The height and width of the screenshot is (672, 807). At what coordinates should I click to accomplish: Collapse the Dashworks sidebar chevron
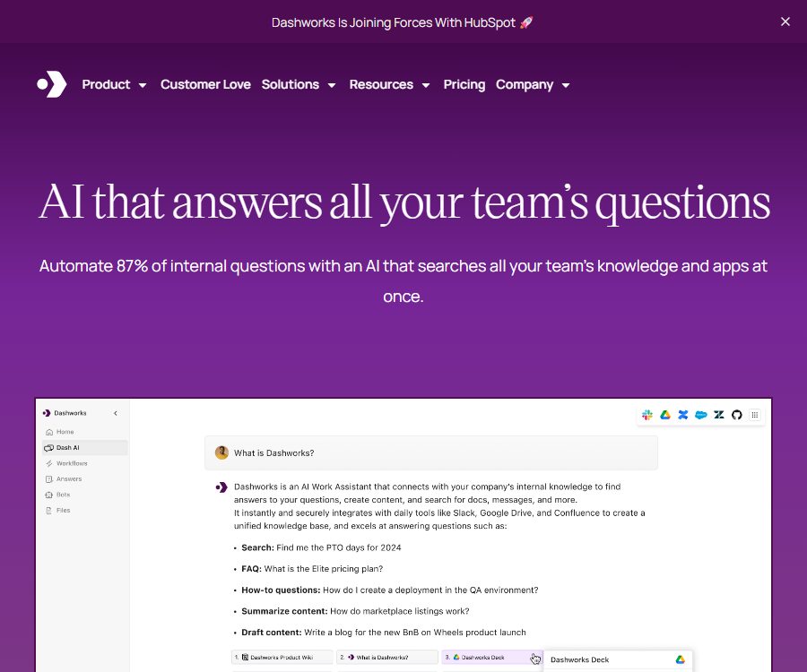(116, 413)
